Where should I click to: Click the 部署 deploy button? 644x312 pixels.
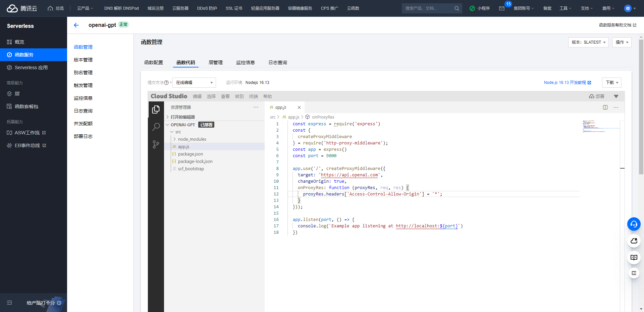597,96
